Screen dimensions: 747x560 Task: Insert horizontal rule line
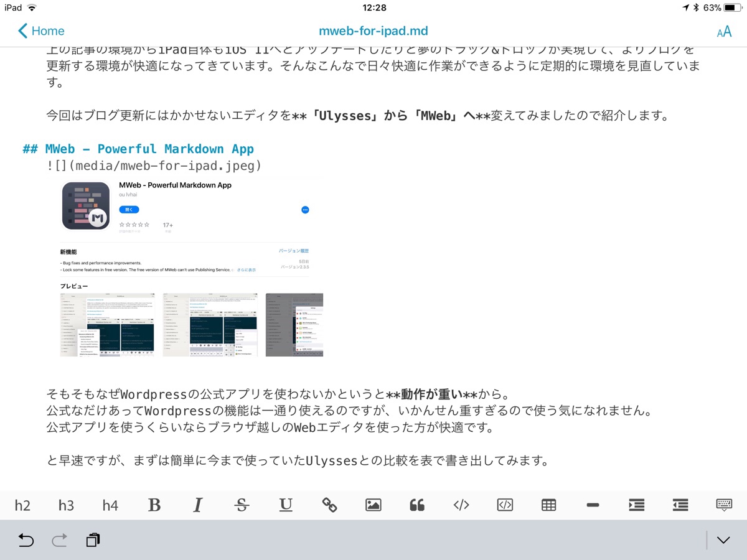tap(593, 505)
